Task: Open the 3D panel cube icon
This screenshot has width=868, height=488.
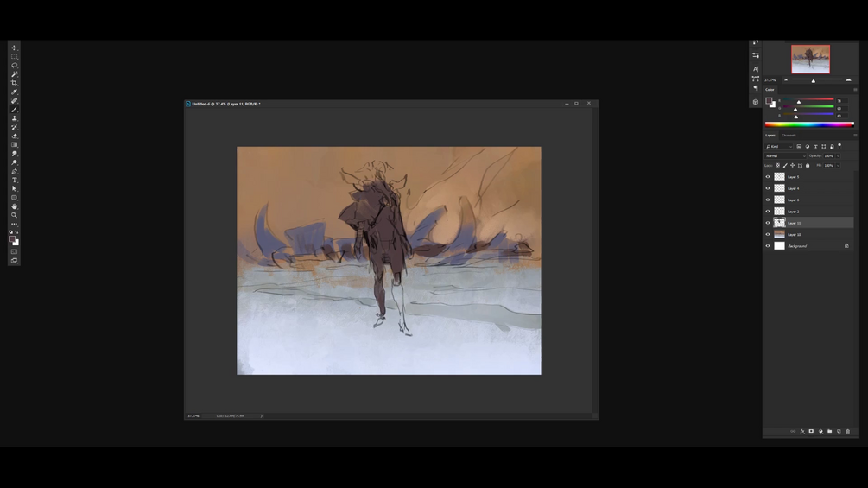Action: pyautogui.click(x=756, y=103)
